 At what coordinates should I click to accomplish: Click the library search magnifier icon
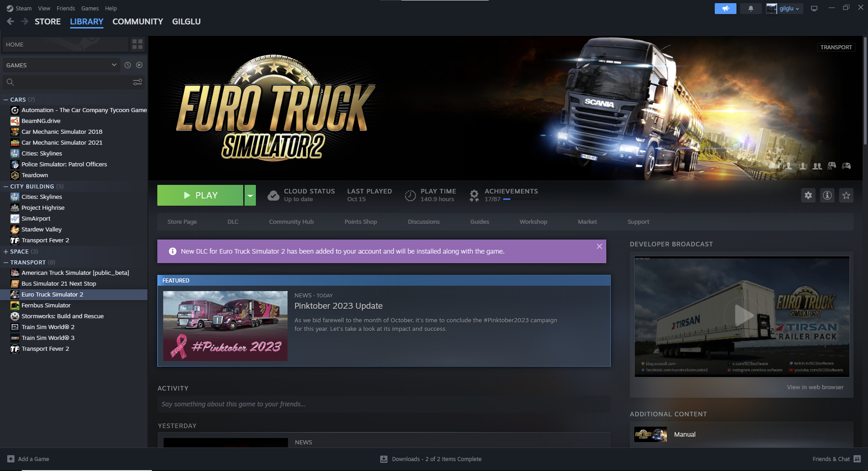point(10,82)
